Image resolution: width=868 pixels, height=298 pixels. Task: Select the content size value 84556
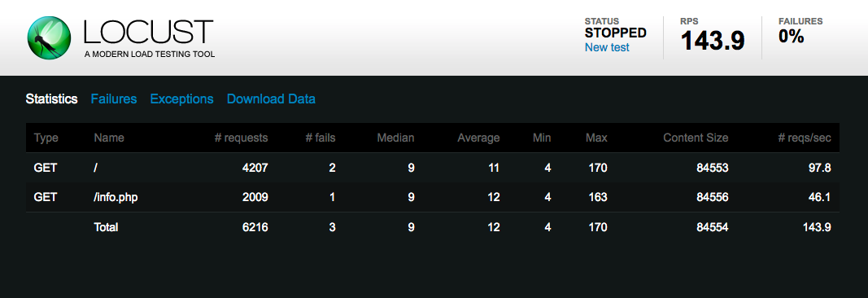point(713,197)
